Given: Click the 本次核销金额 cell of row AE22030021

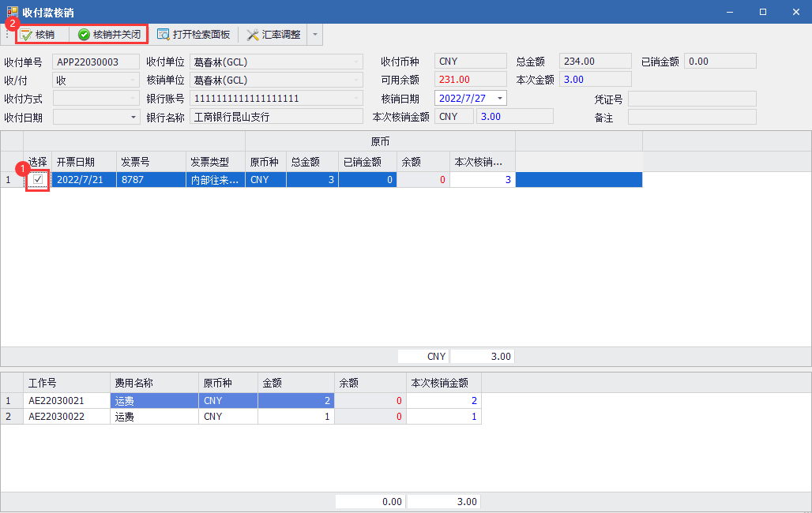Looking at the screenshot, I should 443,400.
